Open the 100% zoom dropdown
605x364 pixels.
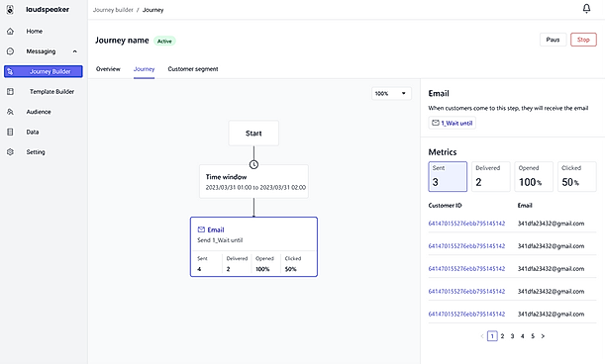point(392,93)
